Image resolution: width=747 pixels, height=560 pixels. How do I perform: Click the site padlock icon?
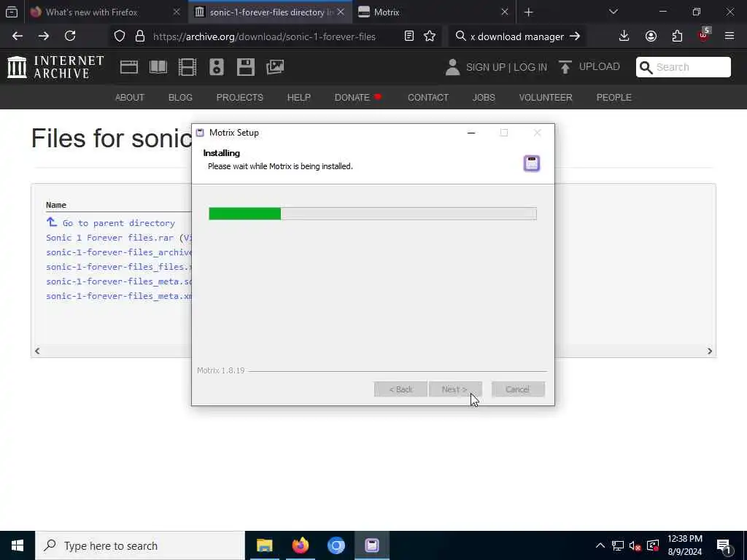coord(139,36)
